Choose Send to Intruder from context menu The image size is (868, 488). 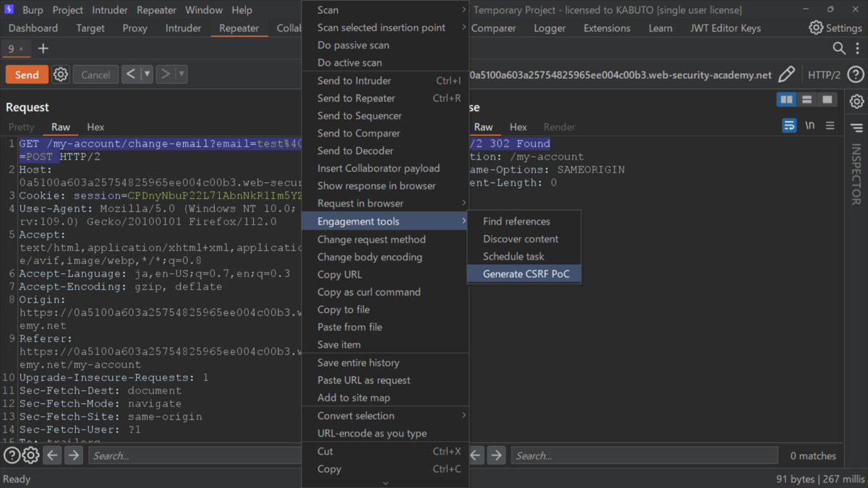(x=386, y=80)
